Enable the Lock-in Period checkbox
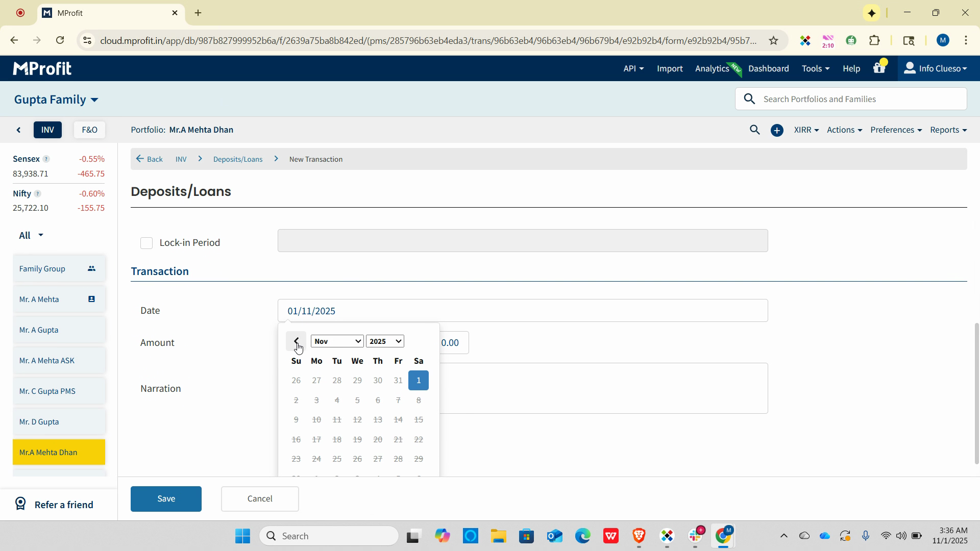This screenshot has width=980, height=551. [x=146, y=243]
